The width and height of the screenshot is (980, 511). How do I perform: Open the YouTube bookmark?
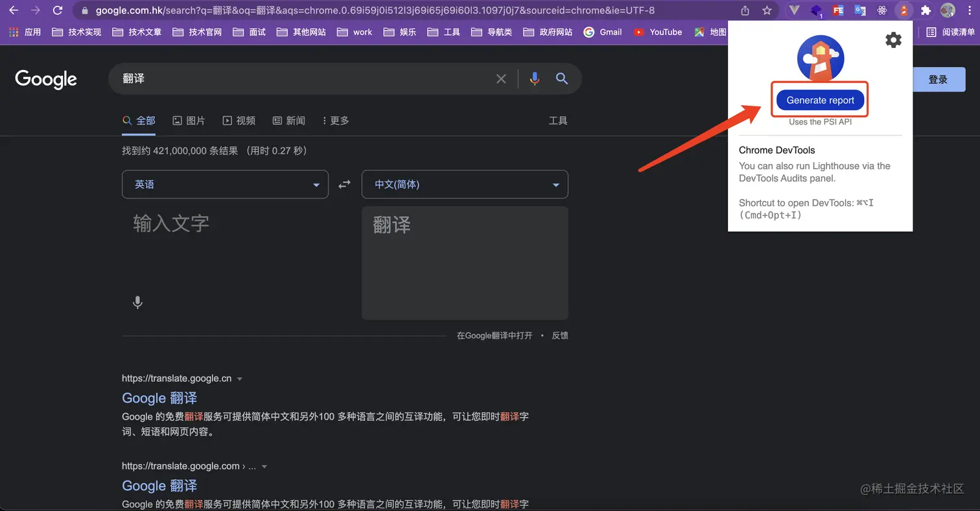[x=658, y=32]
